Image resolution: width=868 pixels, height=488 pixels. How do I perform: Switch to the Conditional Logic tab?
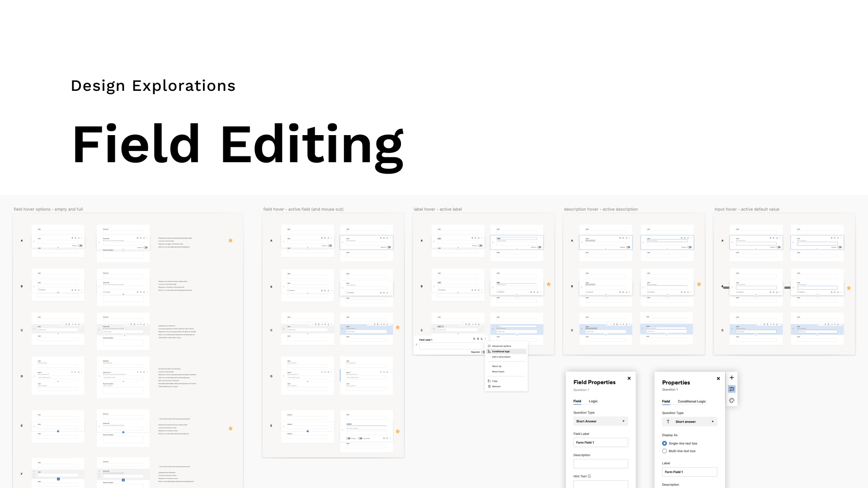pos(691,401)
